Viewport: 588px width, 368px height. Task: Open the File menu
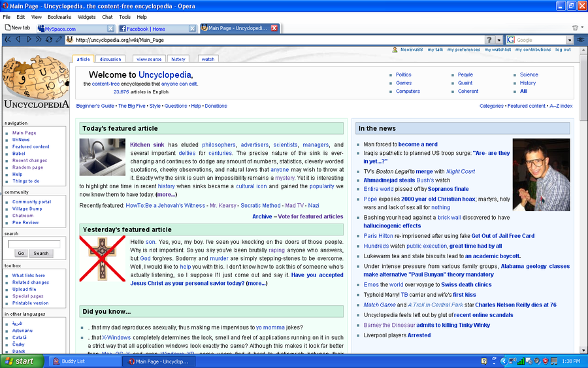click(7, 17)
